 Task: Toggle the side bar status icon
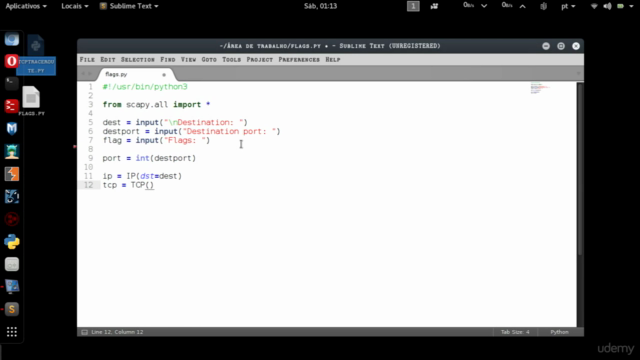[84, 332]
